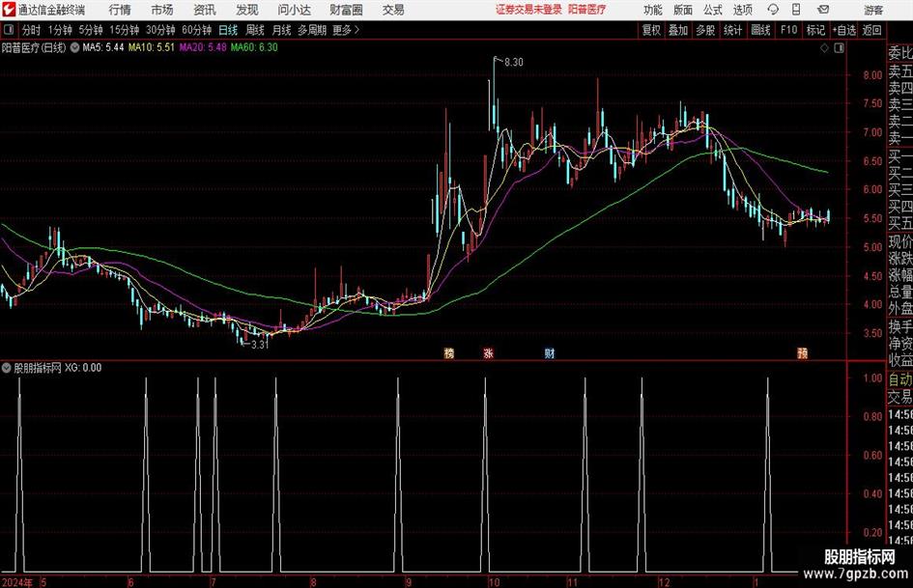913x588 pixels.
Task: Click the 游客 guest account label
Action: pyautogui.click(x=873, y=10)
